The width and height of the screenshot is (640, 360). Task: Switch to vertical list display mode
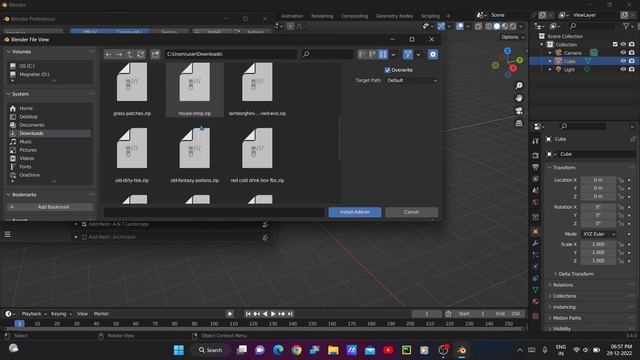(362, 54)
